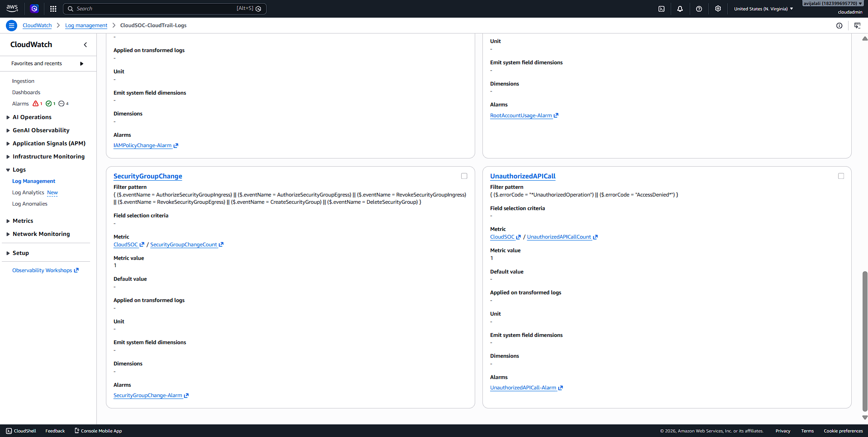Viewport: 868px width, 437px height.
Task: Open CloudSOC namespace under SecurityGroupChange
Action: (x=129, y=245)
